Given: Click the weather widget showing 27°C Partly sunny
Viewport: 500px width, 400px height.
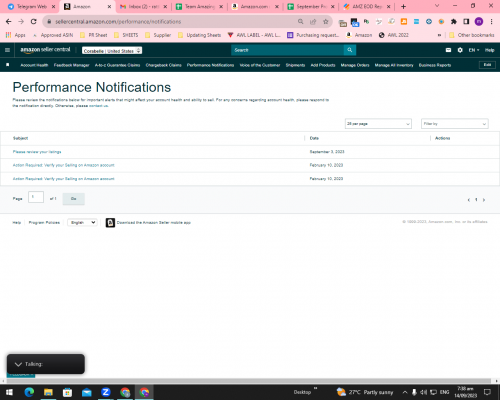Looking at the screenshot, I should click(x=365, y=392).
